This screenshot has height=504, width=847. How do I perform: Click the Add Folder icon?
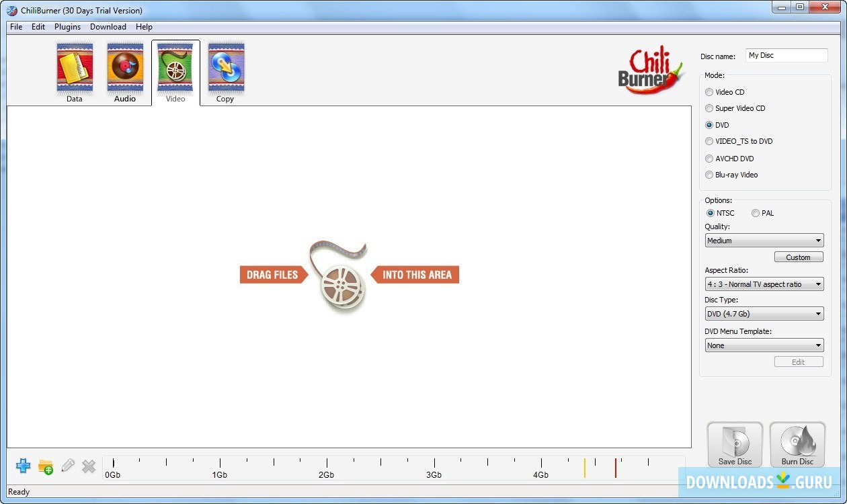[x=46, y=466]
